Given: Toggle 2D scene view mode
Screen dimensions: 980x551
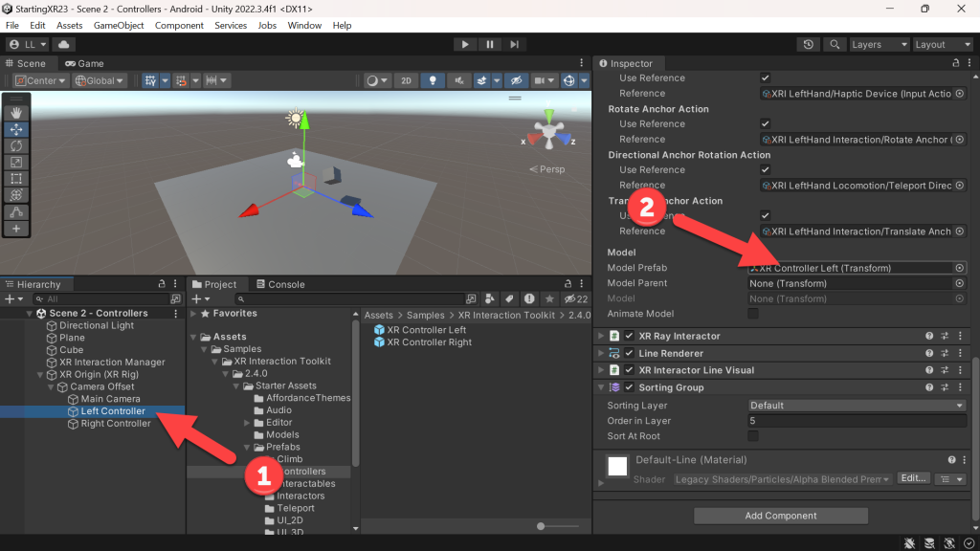Looking at the screenshot, I should coord(406,80).
